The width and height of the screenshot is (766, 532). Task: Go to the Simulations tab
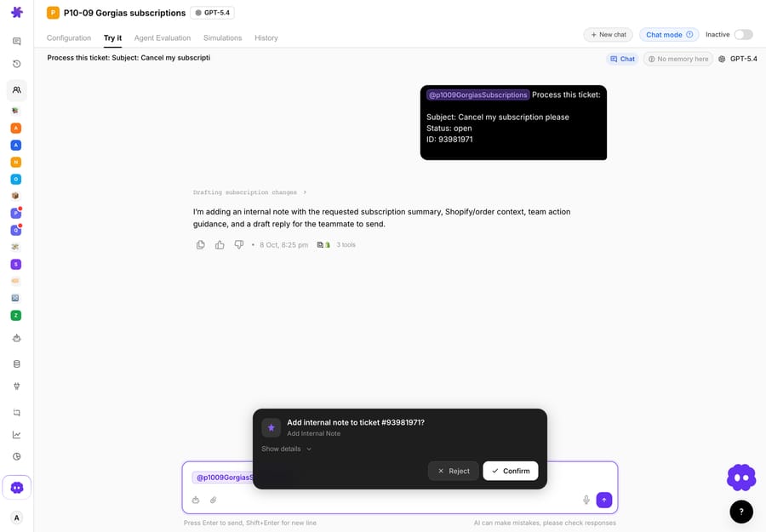[x=223, y=38]
